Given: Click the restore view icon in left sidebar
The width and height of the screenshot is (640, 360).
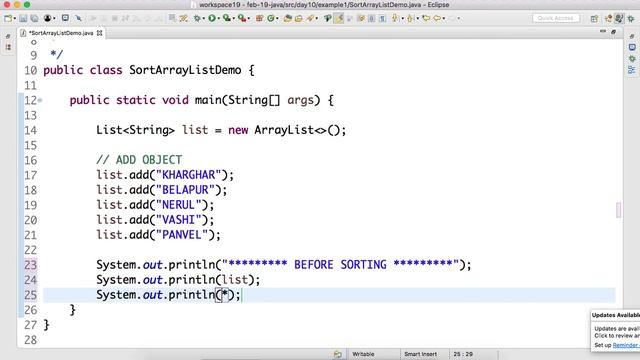Looking at the screenshot, I should coord(8,36).
